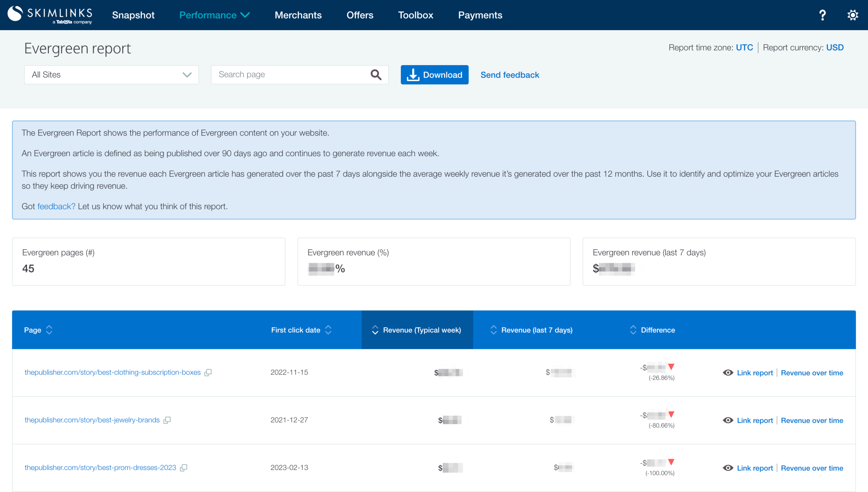Open the settings gear icon
Image resolution: width=868 pixels, height=492 pixels.
852,15
